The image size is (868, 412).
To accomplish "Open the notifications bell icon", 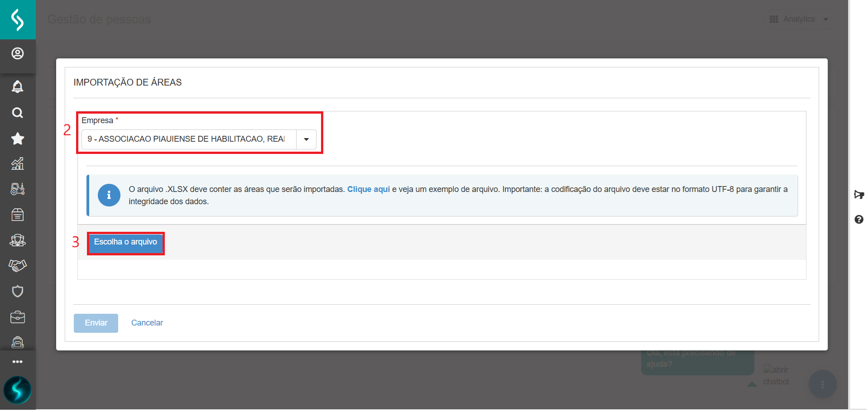I will click(18, 86).
